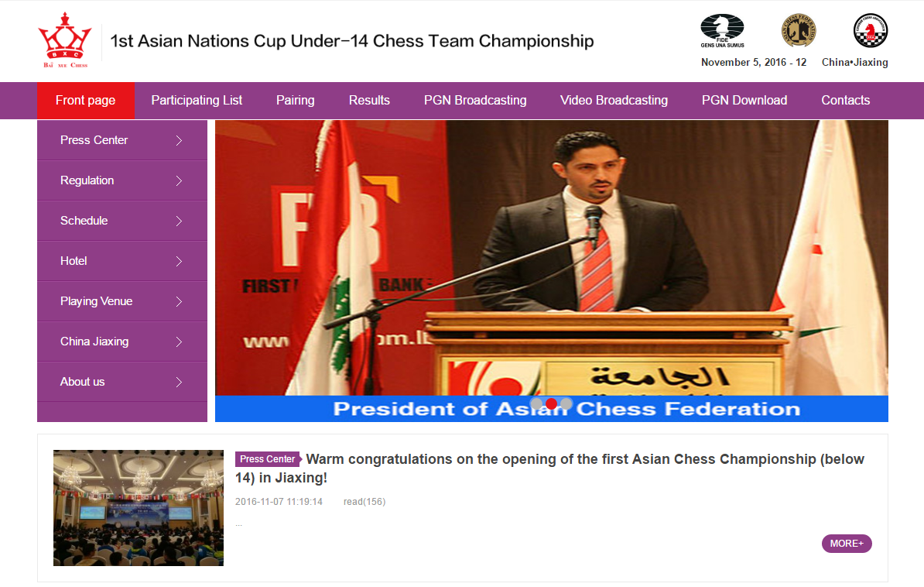Expand the Schedule item's chevron
Screen dimensions: 924x587
click(x=179, y=221)
